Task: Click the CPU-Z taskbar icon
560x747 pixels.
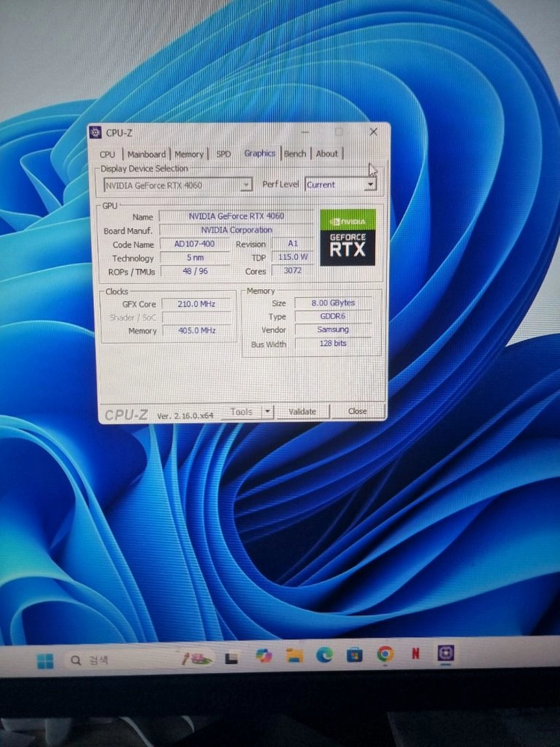Action: 446,653
